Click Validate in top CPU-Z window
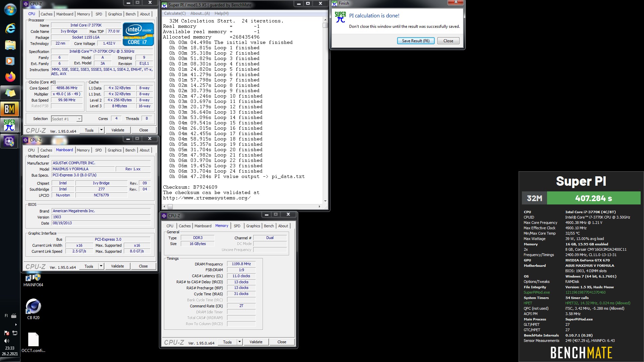644x362 pixels. (118, 130)
